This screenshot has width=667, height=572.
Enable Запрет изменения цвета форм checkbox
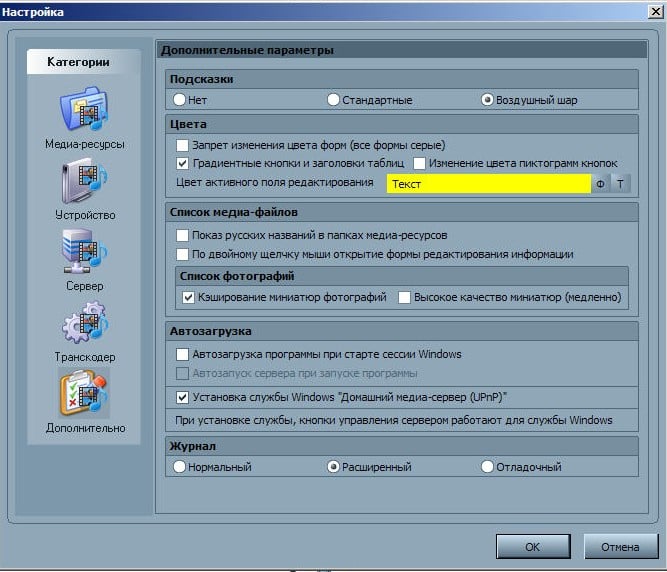click(x=182, y=145)
